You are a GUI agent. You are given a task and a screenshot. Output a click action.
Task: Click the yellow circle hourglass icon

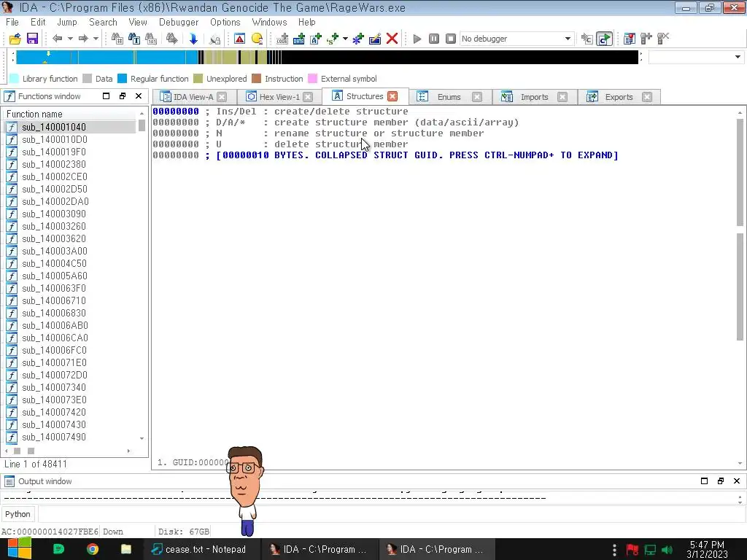[257, 39]
